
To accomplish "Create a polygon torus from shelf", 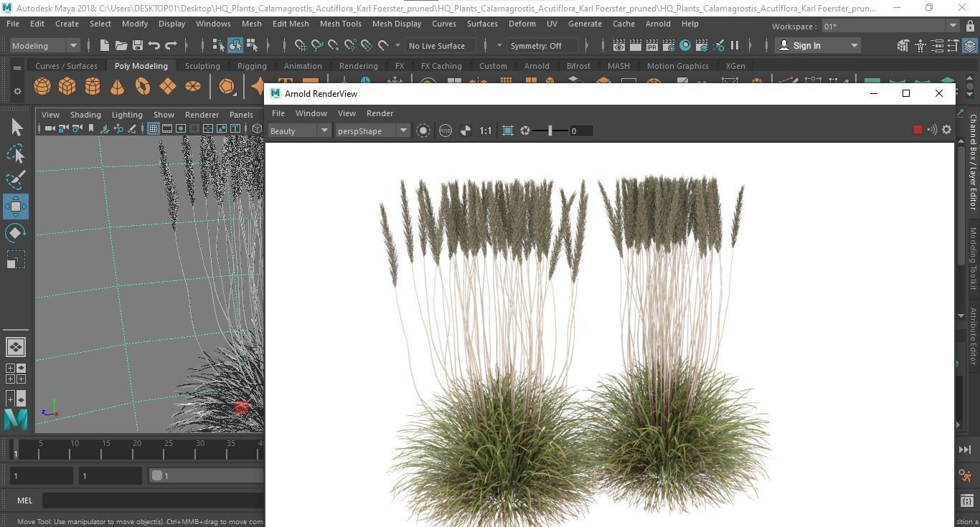I will click(x=143, y=87).
